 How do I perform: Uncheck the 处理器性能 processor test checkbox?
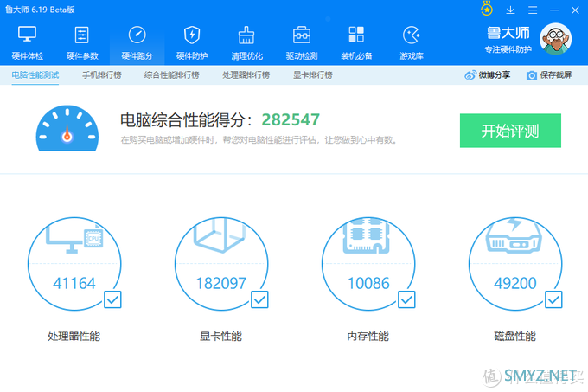click(x=112, y=299)
